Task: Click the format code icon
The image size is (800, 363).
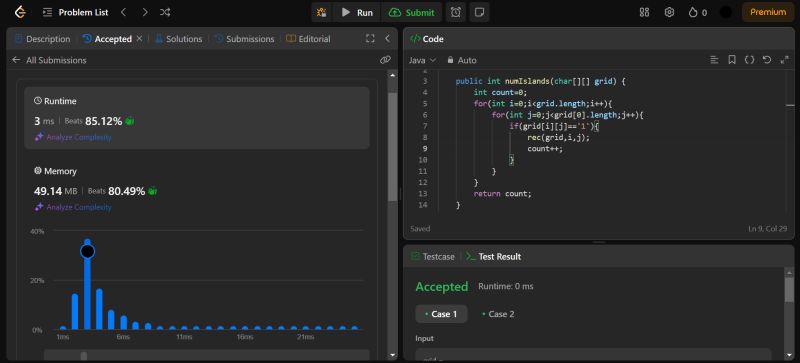Action: click(714, 60)
